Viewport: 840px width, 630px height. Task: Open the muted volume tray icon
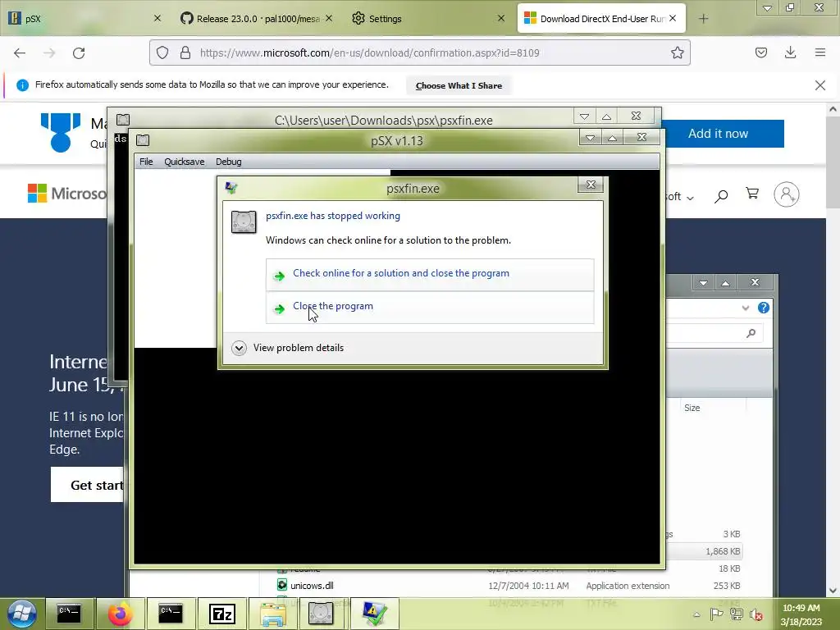click(756, 614)
